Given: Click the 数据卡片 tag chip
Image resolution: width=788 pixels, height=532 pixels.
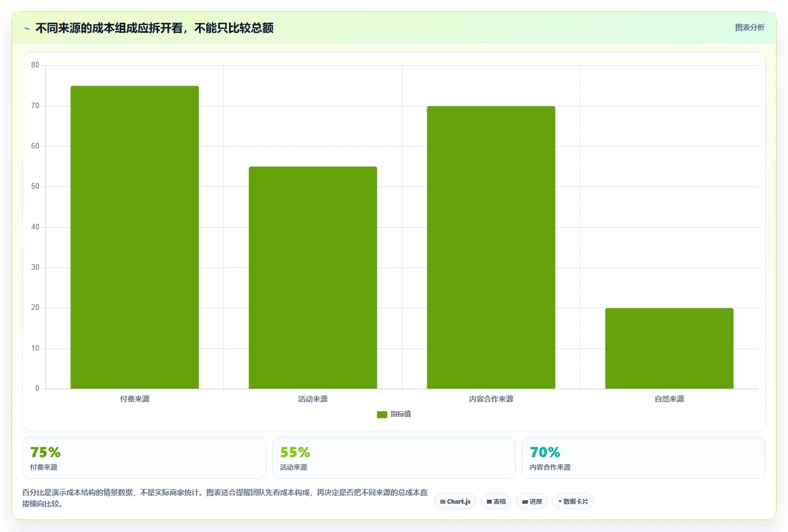Looking at the screenshot, I should coord(573,501).
